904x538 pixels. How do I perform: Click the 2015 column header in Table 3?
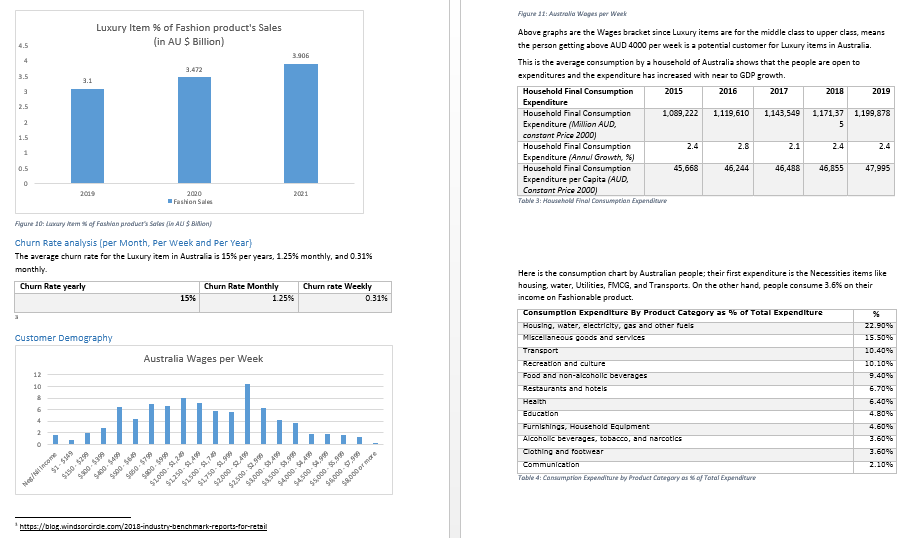(x=674, y=91)
